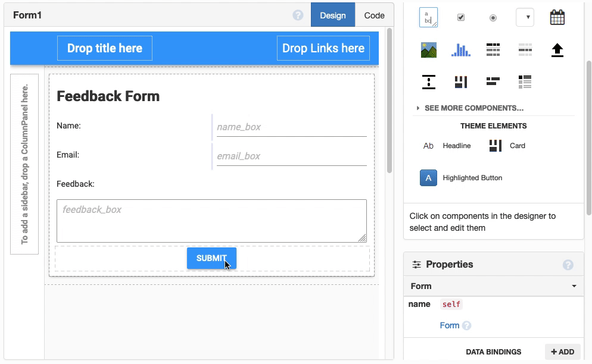Select the Image component in the toolbox
The image size is (592, 364).
[x=428, y=49]
